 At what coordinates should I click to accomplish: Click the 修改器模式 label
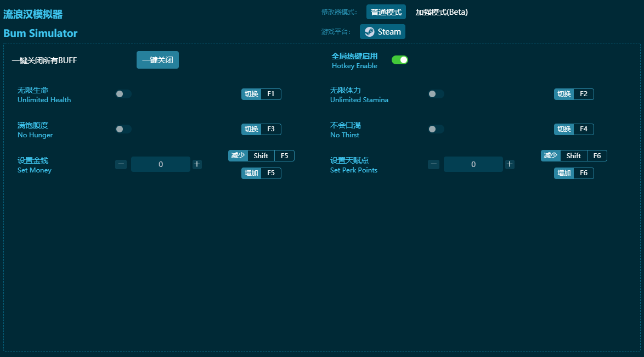(x=339, y=12)
